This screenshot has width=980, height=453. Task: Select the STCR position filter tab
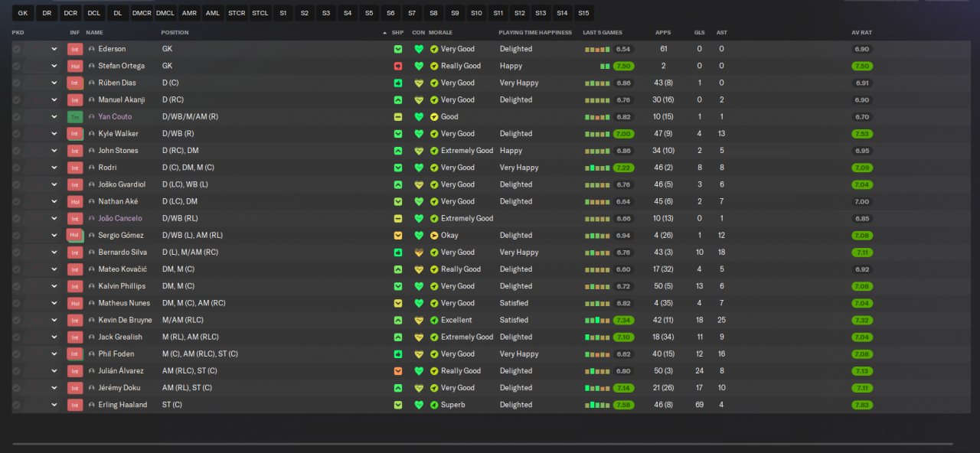[x=237, y=13]
